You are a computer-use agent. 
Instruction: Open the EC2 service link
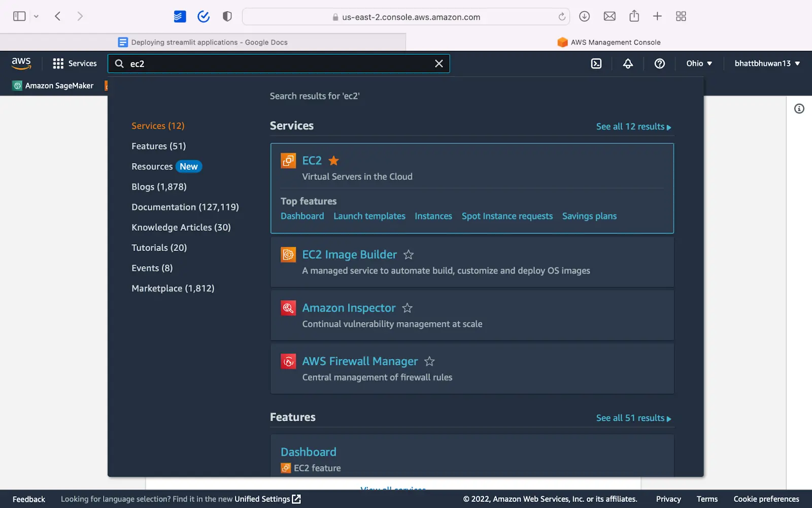point(312,161)
